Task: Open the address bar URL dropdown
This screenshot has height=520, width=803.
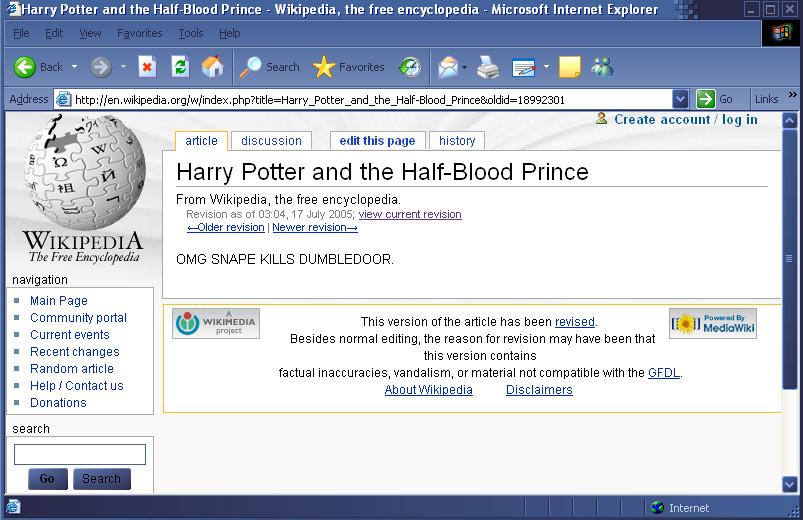Action: pyautogui.click(x=680, y=99)
